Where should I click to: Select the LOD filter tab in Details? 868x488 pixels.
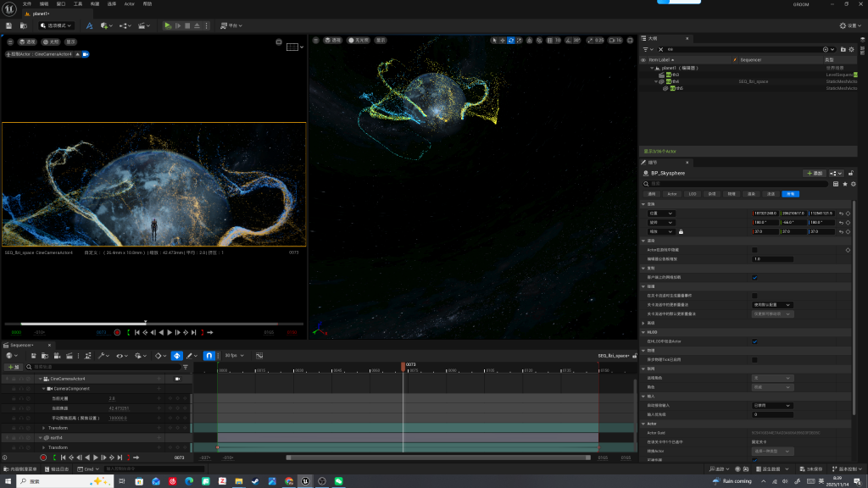pyautogui.click(x=692, y=194)
